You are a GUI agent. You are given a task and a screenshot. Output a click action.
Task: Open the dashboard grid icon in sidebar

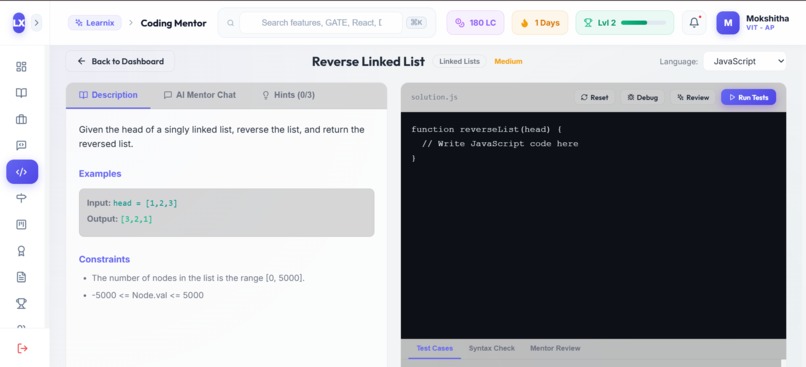21,67
